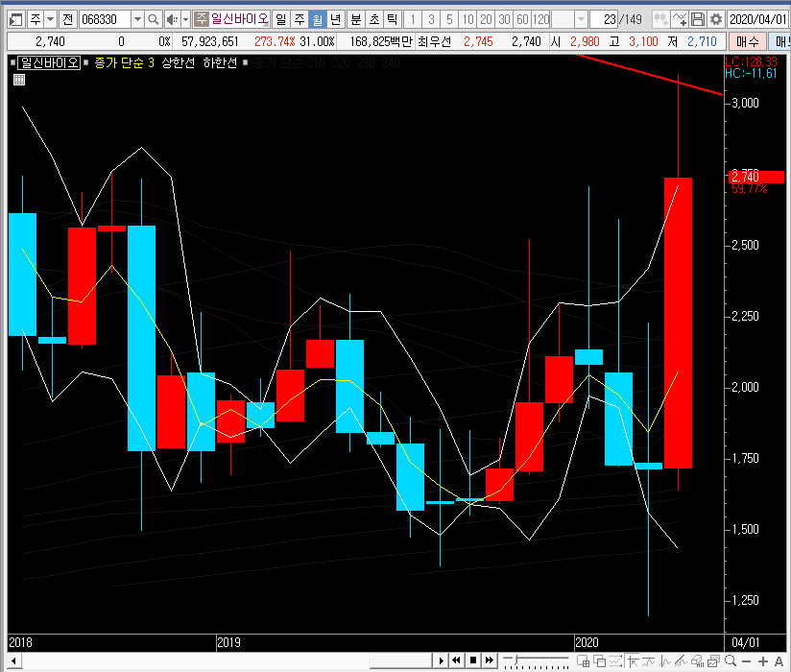Select the 월 (monthly) chart period
791x672 pixels.
click(x=318, y=19)
